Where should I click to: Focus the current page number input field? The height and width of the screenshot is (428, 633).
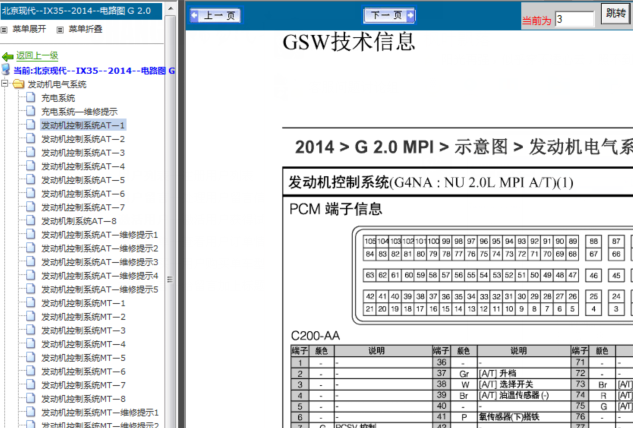pyautogui.click(x=574, y=19)
